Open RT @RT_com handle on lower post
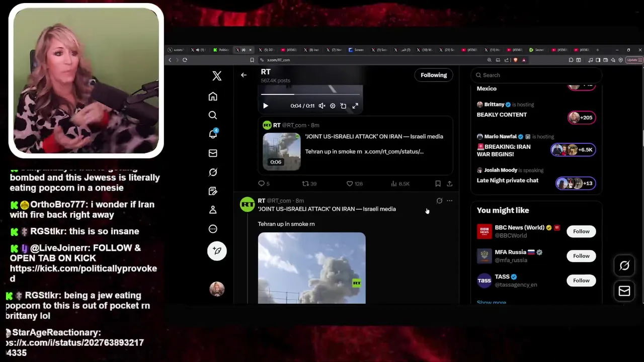 point(279,201)
